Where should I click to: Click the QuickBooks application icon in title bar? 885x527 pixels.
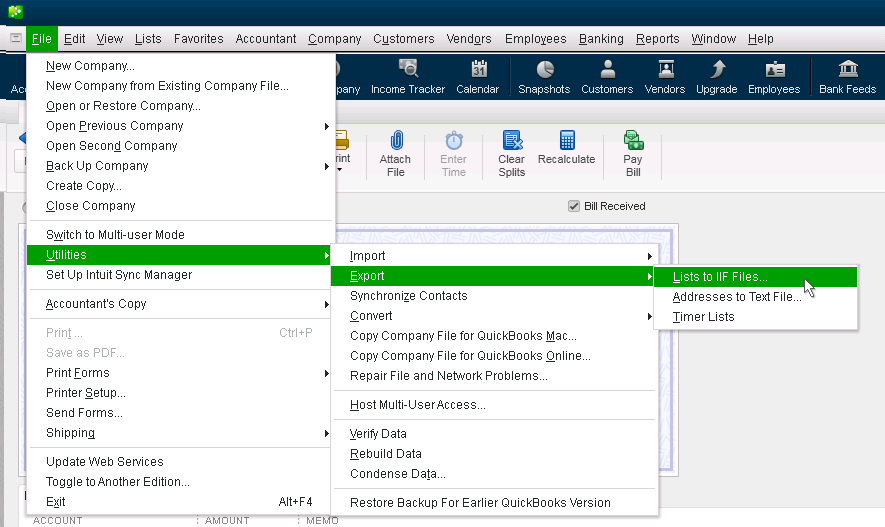pos(15,11)
